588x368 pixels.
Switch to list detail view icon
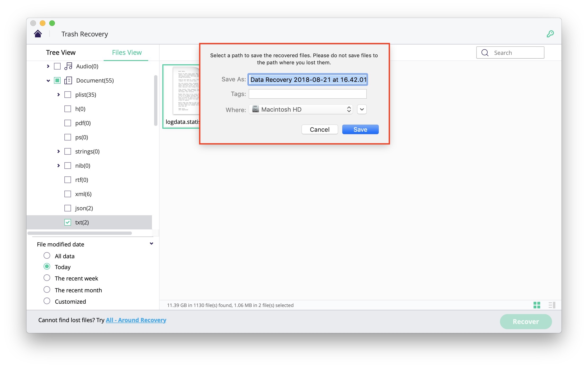tap(552, 305)
